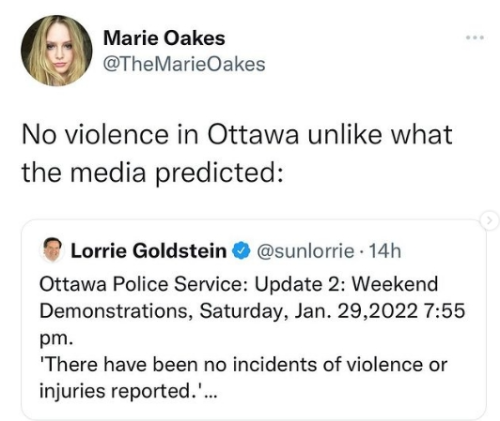The image size is (500, 421).
Task: Visit the @TheMarieOakes handle
Action: tap(184, 64)
